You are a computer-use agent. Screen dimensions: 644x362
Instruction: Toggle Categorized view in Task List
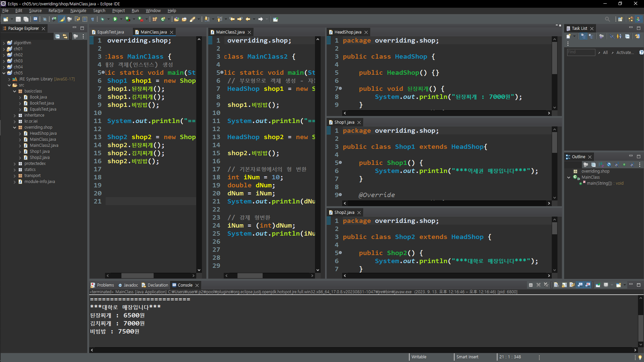click(x=584, y=36)
